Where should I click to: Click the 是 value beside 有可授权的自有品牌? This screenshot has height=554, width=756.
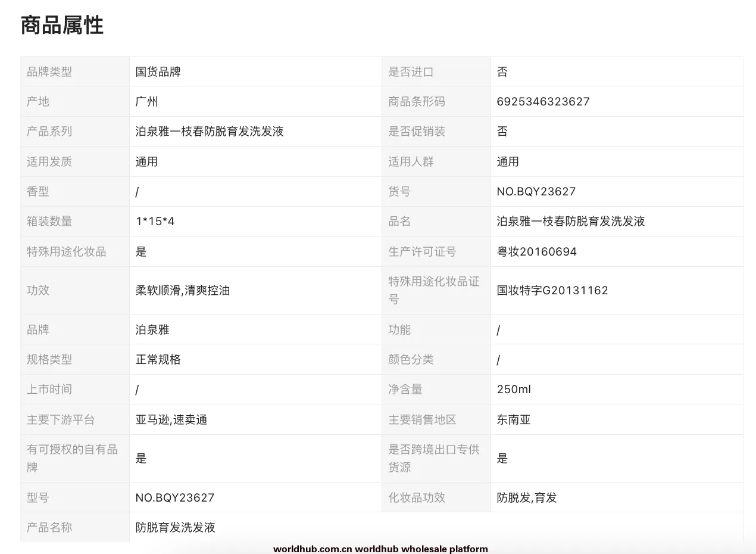(x=141, y=458)
